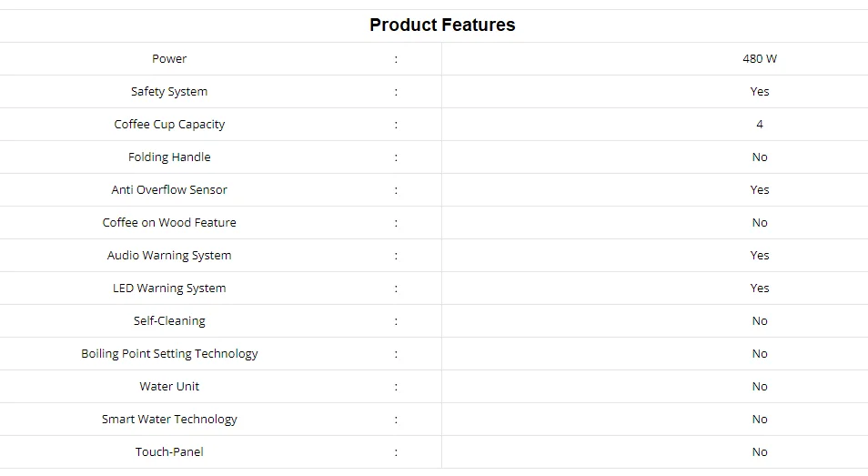868x476 pixels.
Task: Select the Folding Handle label
Action: [x=169, y=157]
